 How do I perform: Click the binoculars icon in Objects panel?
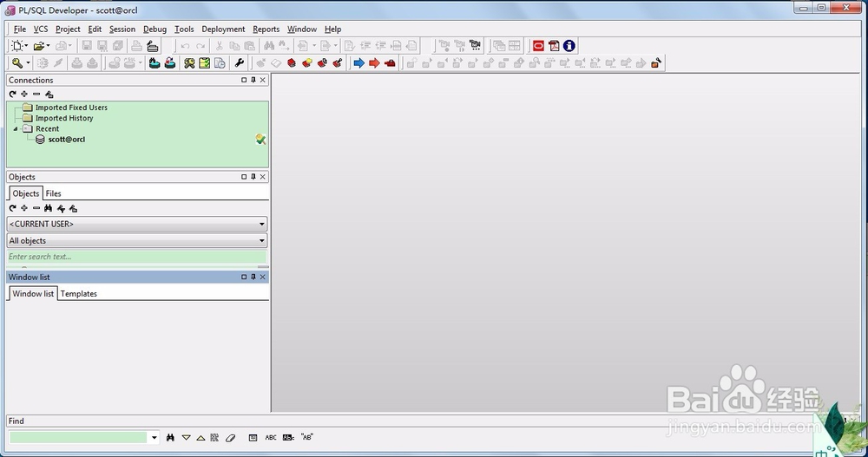pyautogui.click(x=48, y=209)
